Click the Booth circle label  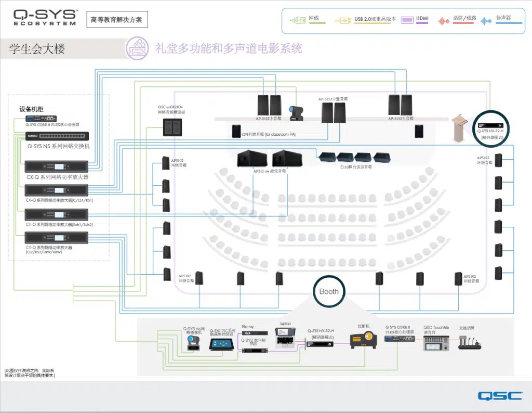[x=329, y=291]
